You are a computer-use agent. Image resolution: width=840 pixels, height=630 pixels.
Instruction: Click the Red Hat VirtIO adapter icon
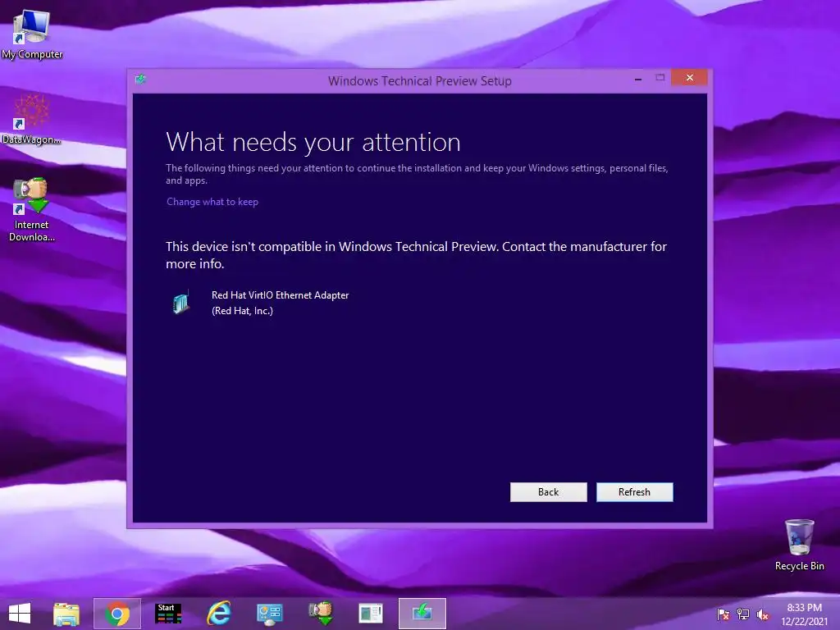pos(181,303)
